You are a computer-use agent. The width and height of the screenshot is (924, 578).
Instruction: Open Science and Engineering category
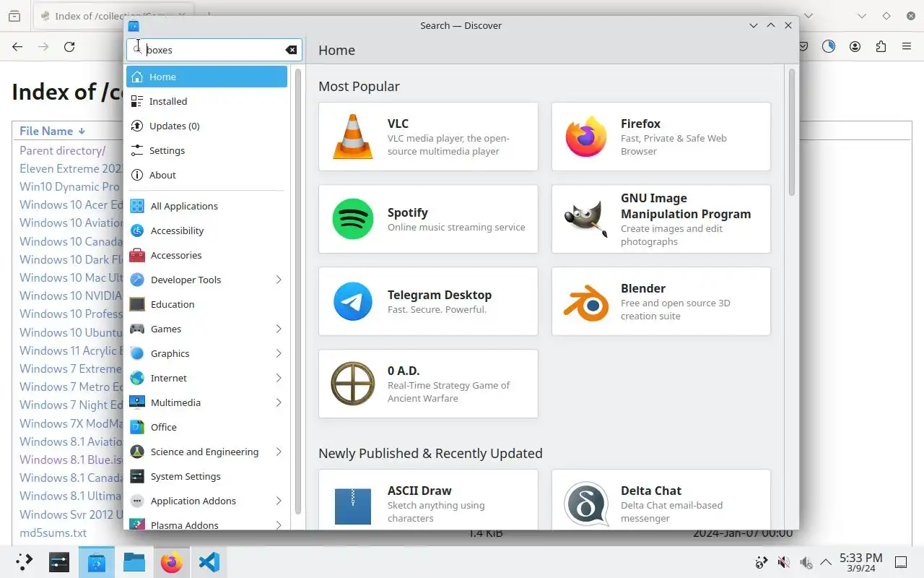point(206,452)
